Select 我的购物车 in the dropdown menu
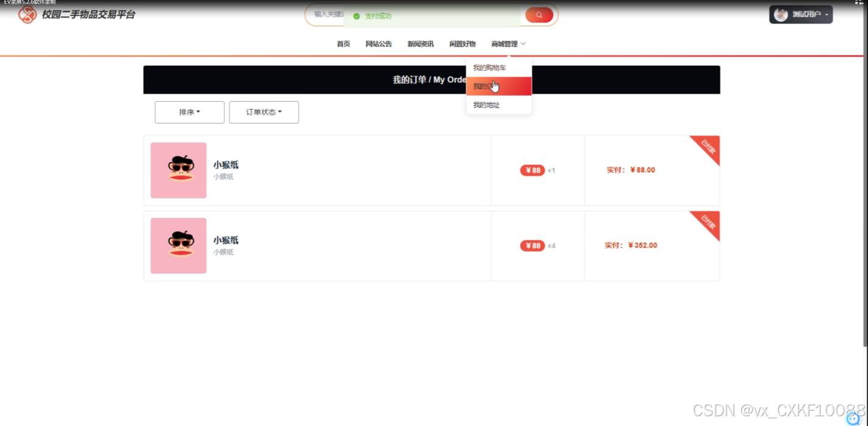 [499, 68]
